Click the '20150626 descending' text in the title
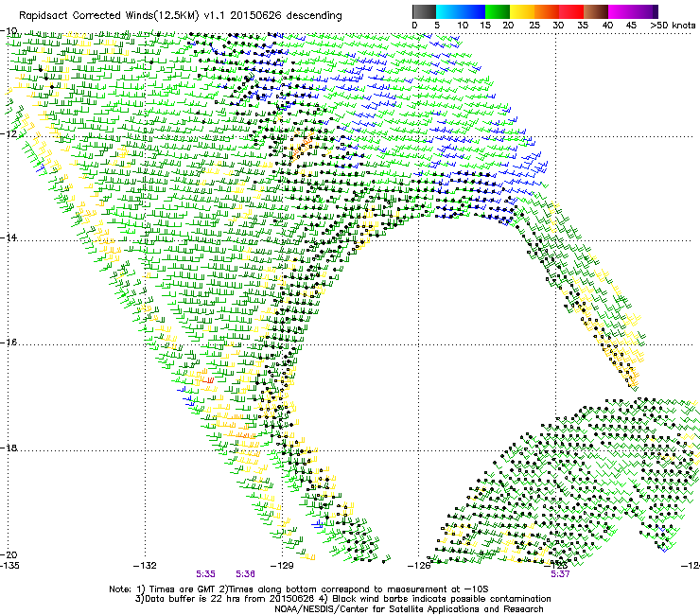 click(287, 16)
